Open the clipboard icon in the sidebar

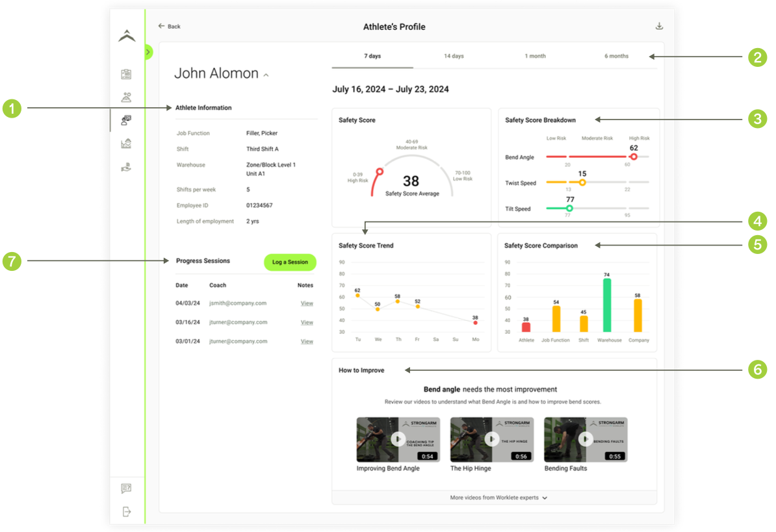pyautogui.click(x=127, y=74)
